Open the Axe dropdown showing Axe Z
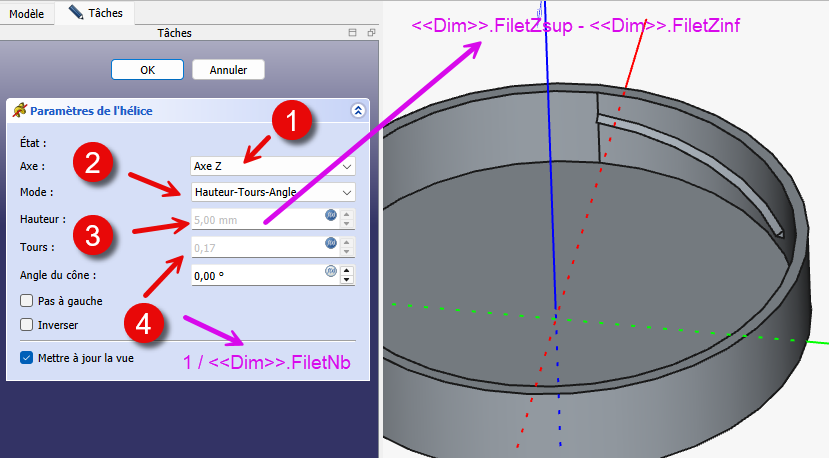The image size is (829, 458). click(x=272, y=165)
